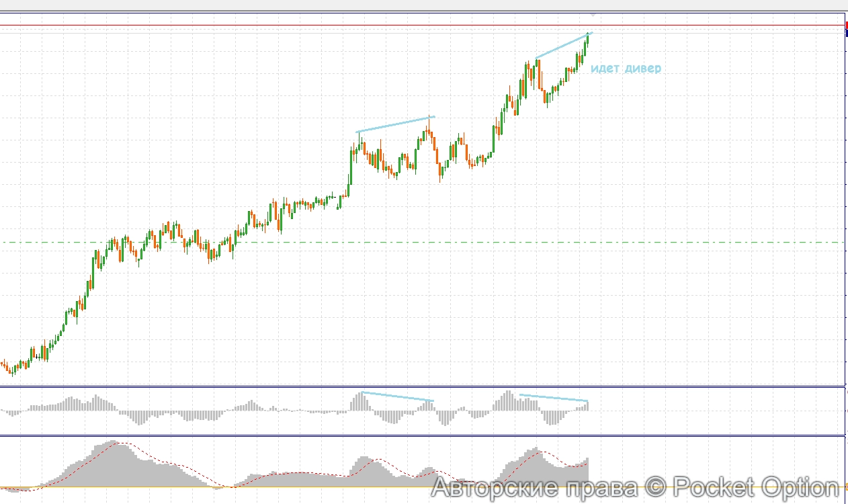Click divider between price chart and oscillator
The image size is (848, 504).
(403, 386)
